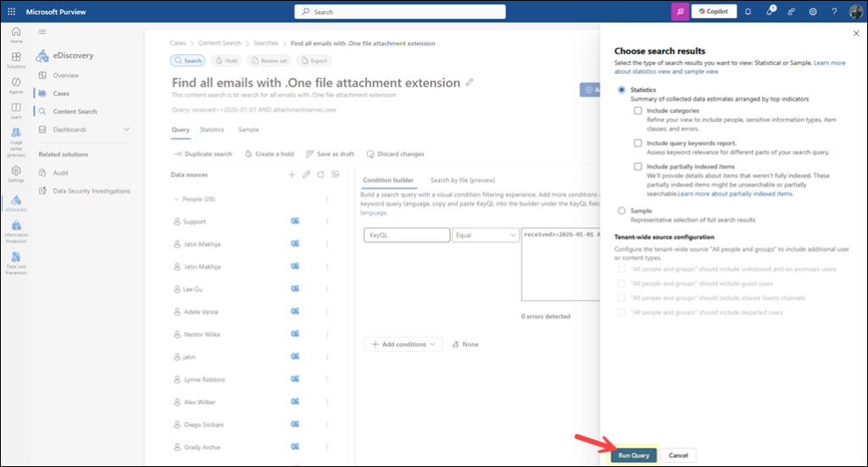Add a data source with plus icon

[x=292, y=175]
